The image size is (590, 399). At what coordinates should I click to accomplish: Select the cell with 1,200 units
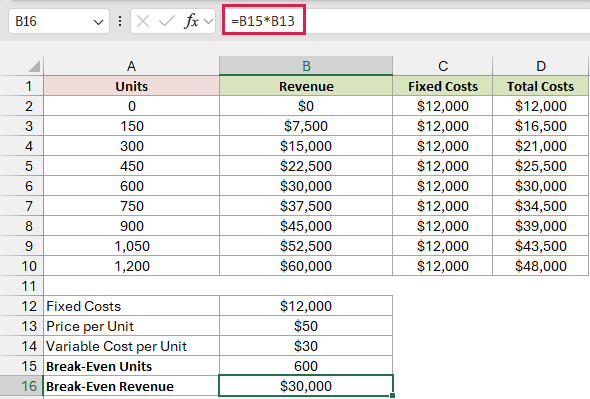(131, 266)
